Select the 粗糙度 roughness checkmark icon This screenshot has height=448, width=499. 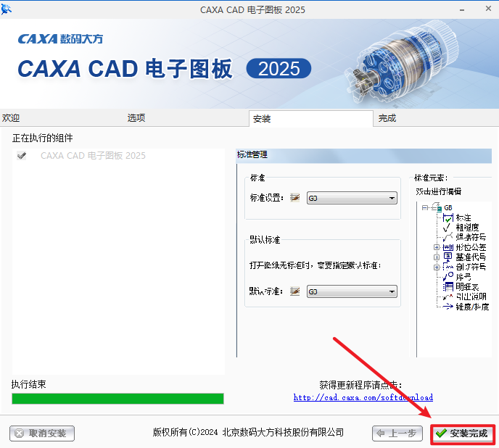pos(447,228)
